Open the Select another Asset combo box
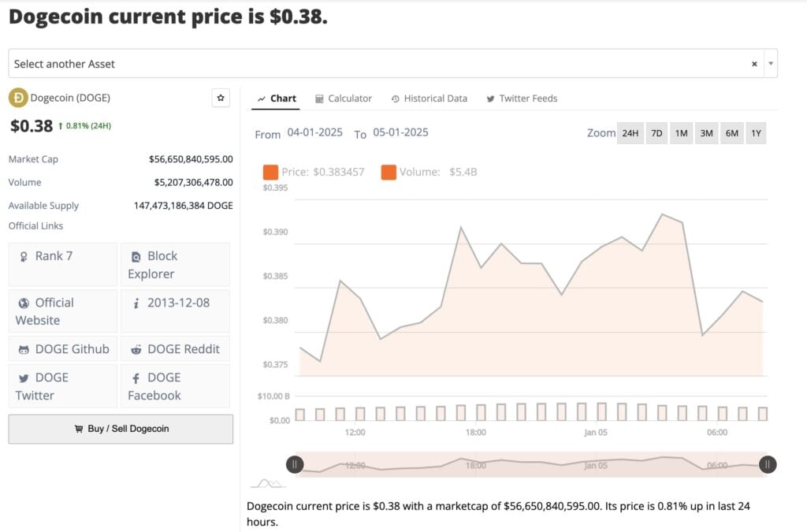 378,64
